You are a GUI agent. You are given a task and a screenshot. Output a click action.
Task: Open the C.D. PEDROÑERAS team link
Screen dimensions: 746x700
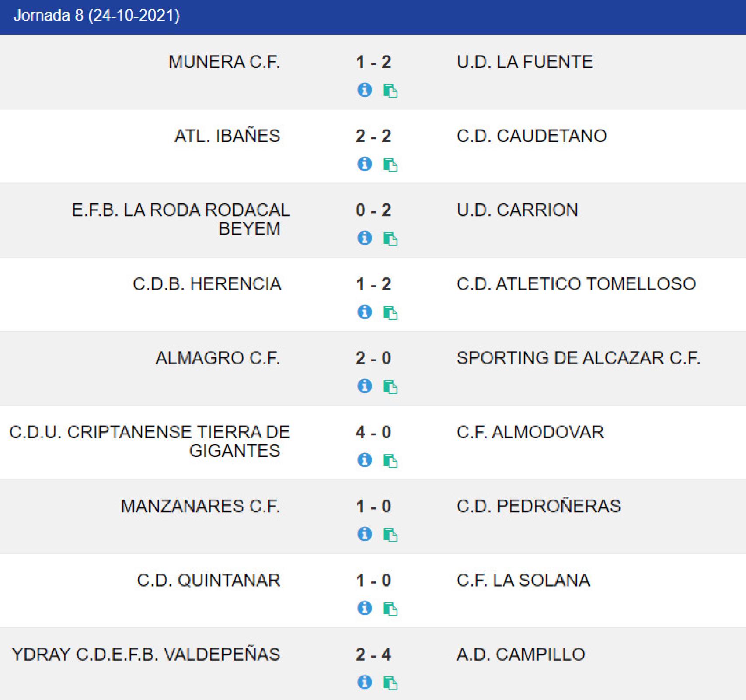538,506
